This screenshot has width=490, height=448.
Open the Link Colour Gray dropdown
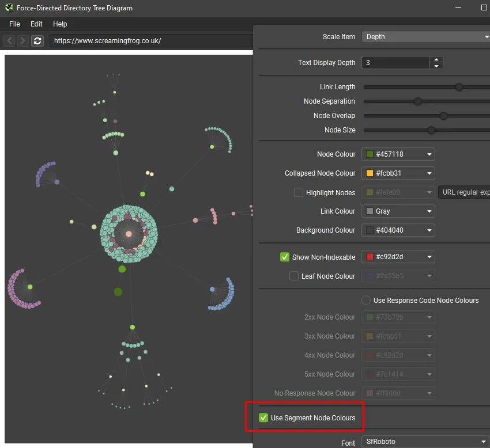point(398,211)
